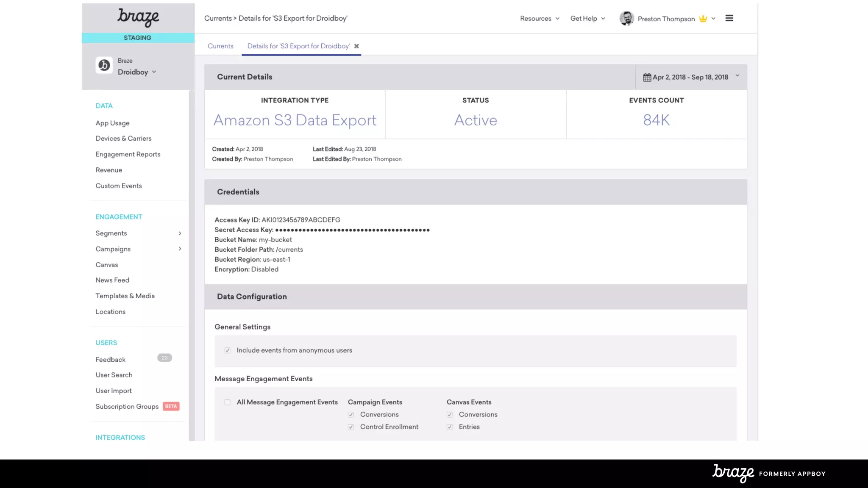This screenshot has width=868, height=488.
Task: Close the S3 Export details tab
Action: pos(356,46)
